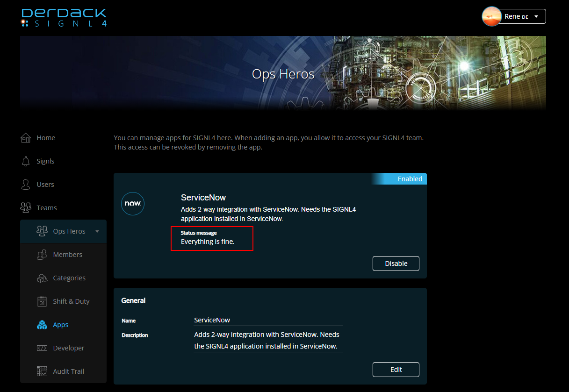Click the Home house icon
This screenshot has width=569, height=392.
point(26,138)
